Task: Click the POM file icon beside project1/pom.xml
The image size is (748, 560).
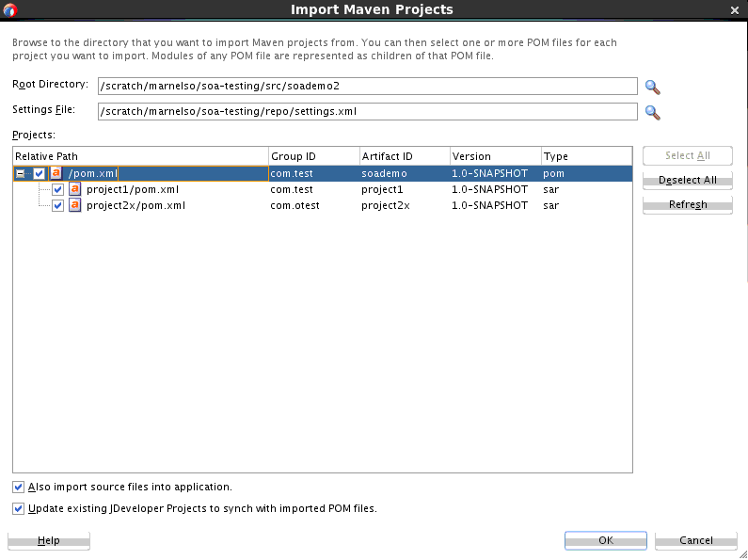Action: (x=75, y=189)
